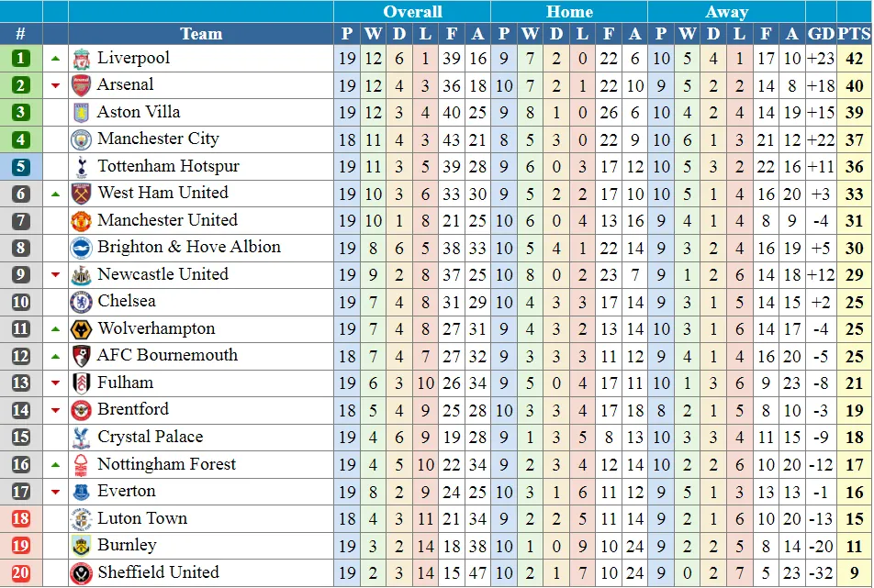Click the Manchester City club crest
Image resolution: width=874 pixels, height=588 pixels.
[x=82, y=139]
